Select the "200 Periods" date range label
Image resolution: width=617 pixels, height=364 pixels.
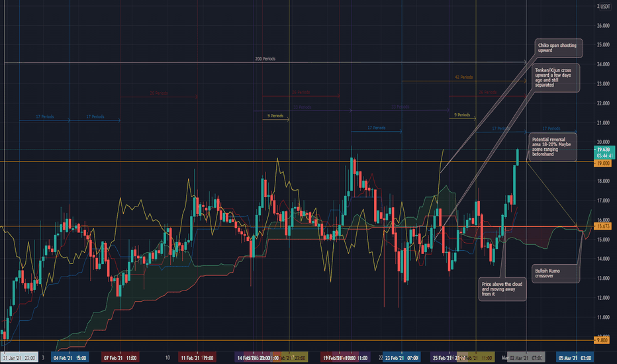[x=265, y=59]
